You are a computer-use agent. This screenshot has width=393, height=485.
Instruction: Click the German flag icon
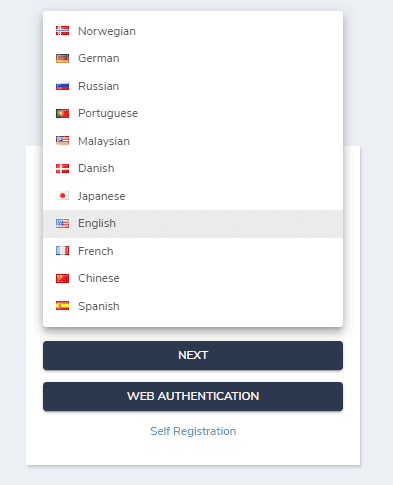click(62, 58)
